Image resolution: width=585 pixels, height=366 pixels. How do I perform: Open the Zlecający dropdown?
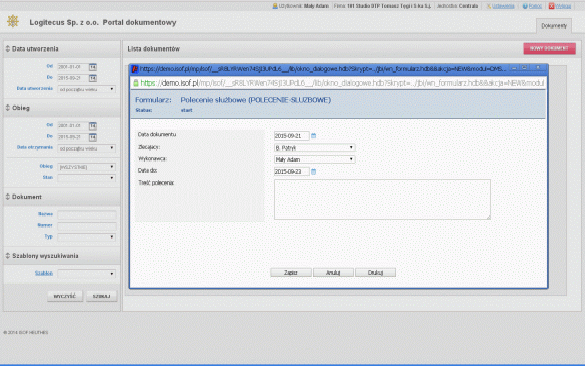(314, 148)
